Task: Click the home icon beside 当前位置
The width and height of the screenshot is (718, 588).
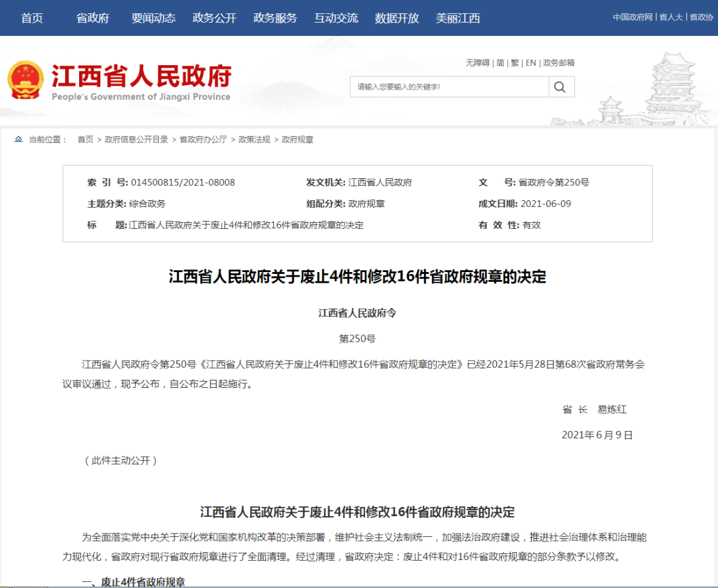Action: tap(19, 139)
